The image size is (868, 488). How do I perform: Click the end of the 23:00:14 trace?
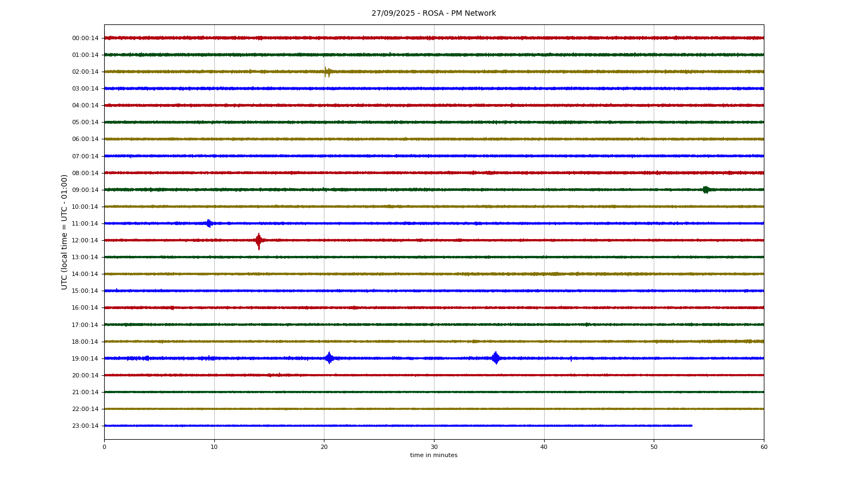pos(691,426)
